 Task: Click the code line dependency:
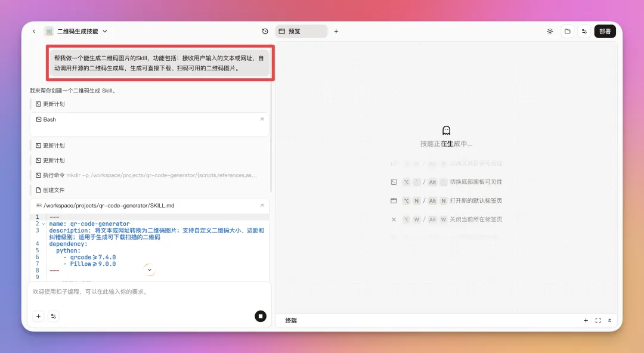click(x=68, y=244)
